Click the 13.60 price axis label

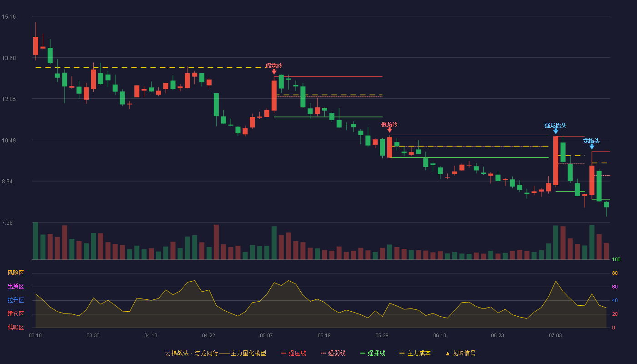click(9, 58)
